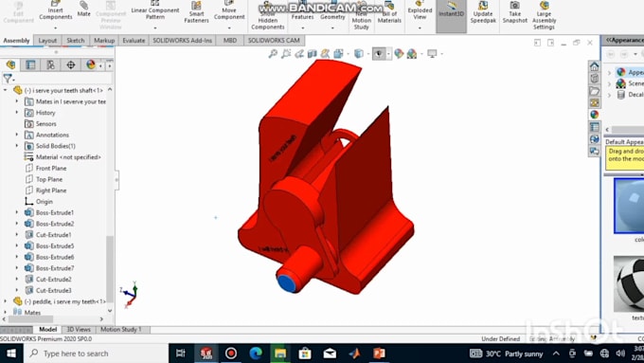Click the Display Style cube icon
The height and width of the screenshot is (363, 644).
tap(359, 53)
